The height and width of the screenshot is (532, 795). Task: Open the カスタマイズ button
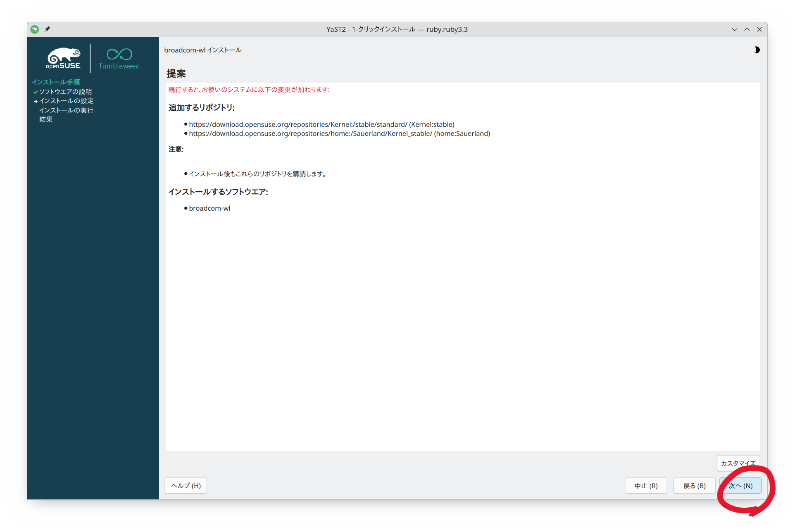[x=738, y=463]
